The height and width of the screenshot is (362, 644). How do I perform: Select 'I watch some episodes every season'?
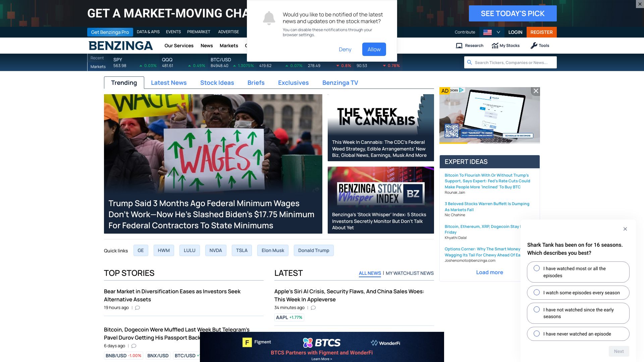pos(537,293)
